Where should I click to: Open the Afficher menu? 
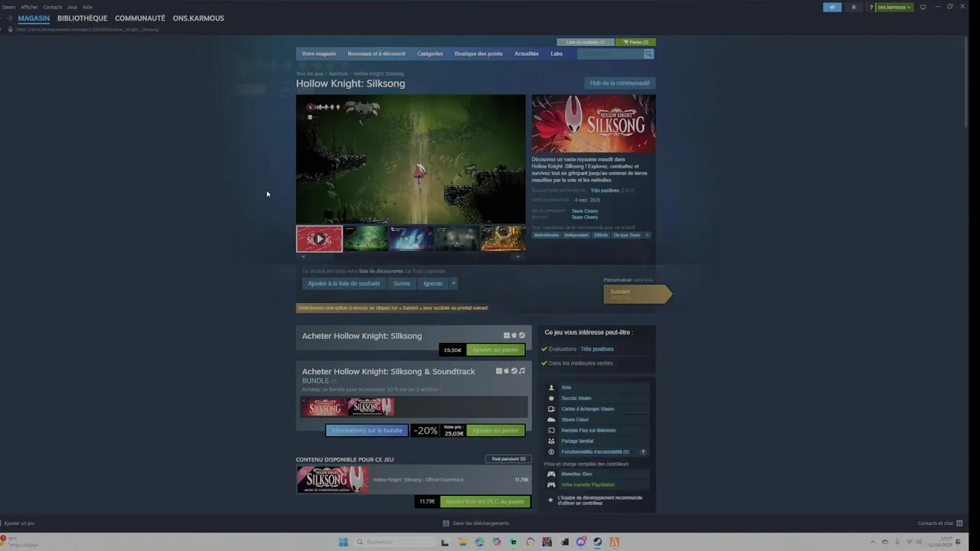(29, 7)
